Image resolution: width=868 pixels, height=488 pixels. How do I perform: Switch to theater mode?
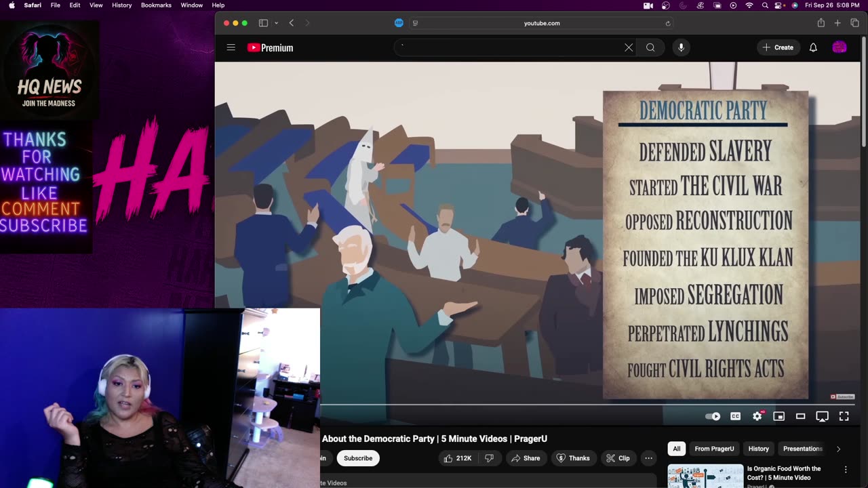[x=800, y=416]
